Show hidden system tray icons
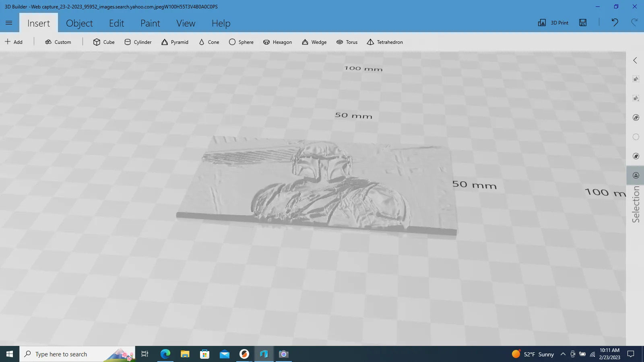644x362 pixels. pos(563,354)
